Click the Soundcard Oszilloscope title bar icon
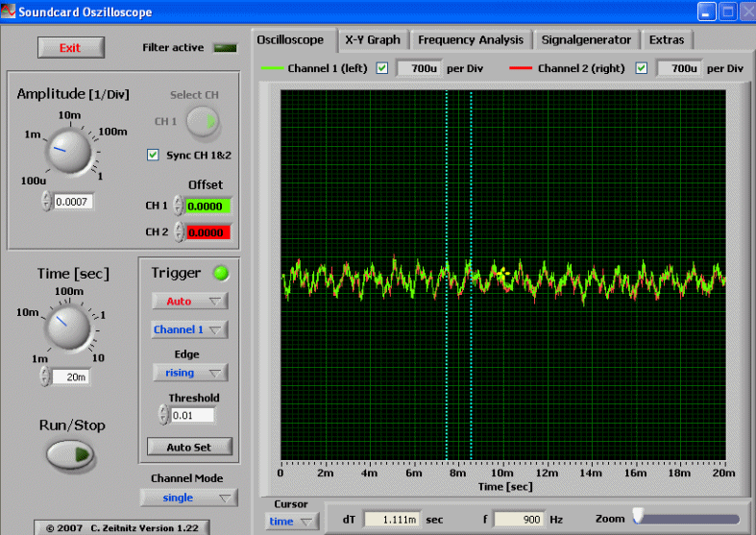 tap(9, 12)
